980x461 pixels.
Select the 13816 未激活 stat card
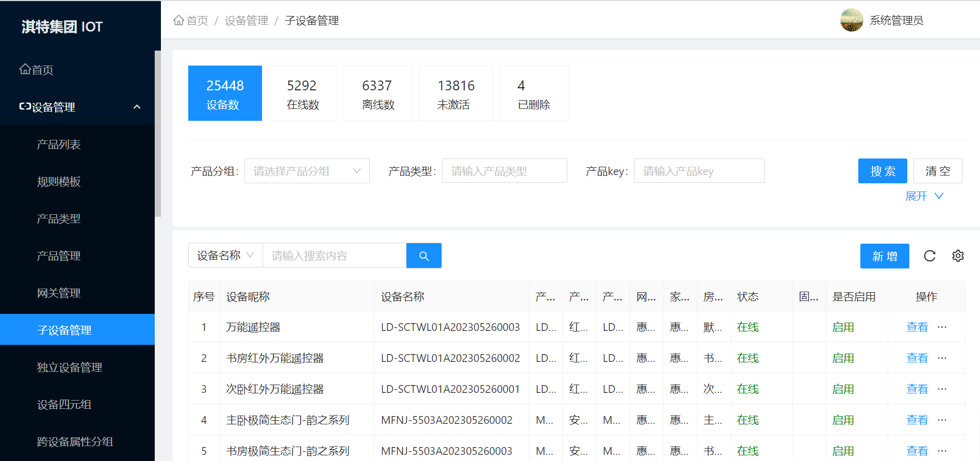[456, 93]
